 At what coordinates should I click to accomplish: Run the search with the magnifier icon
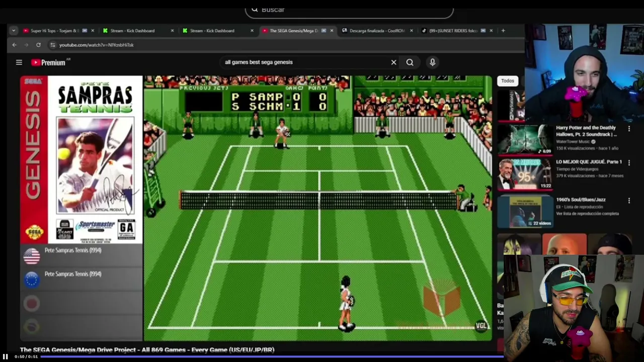410,62
